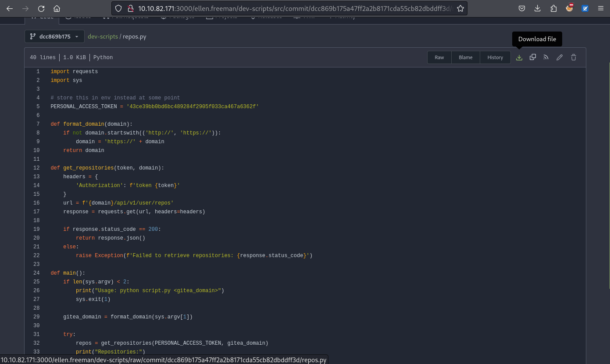The width and height of the screenshot is (610, 364).
Task: Open the RSS feed icon
Action: point(546,57)
